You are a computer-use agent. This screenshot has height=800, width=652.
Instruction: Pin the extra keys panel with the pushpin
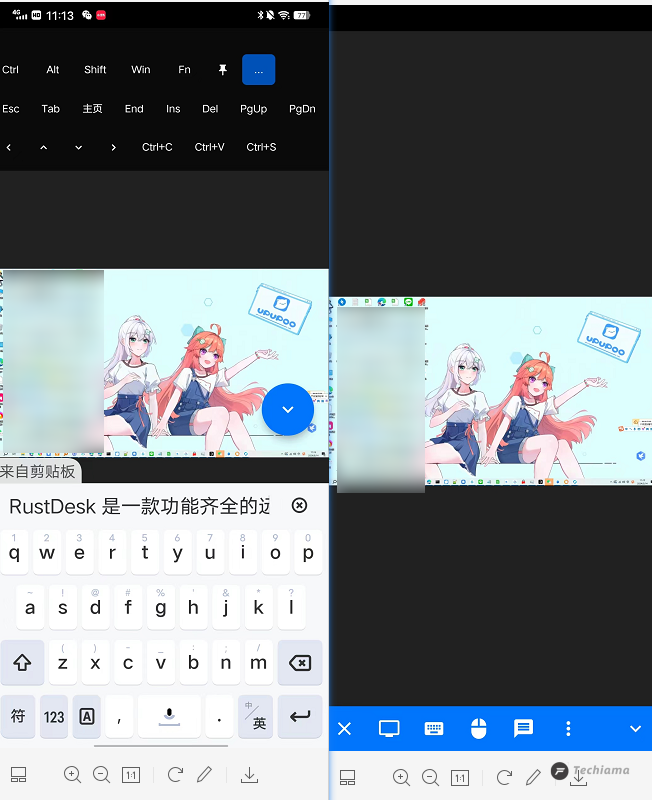coord(222,69)
